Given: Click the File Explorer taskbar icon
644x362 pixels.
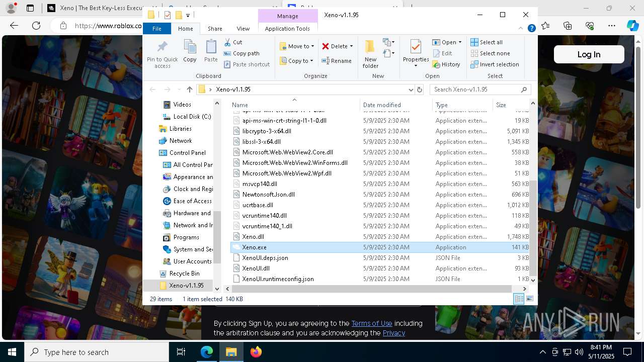Looking at the screenshot, I should (231, 352).
